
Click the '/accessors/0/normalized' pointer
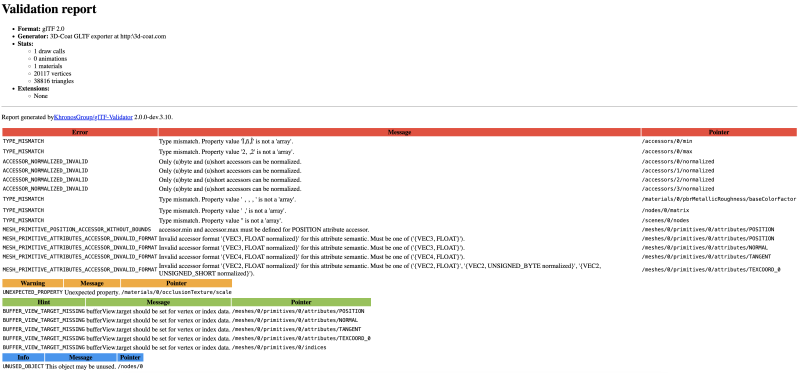tap(678, 161)
